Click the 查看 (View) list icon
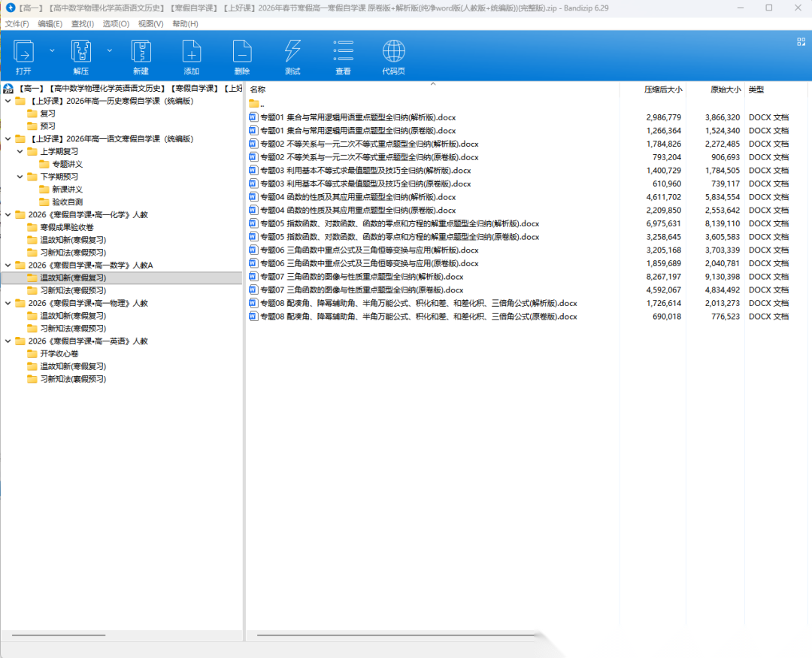The width and height of the screenshot is (812, 658). tap(343, 52)
